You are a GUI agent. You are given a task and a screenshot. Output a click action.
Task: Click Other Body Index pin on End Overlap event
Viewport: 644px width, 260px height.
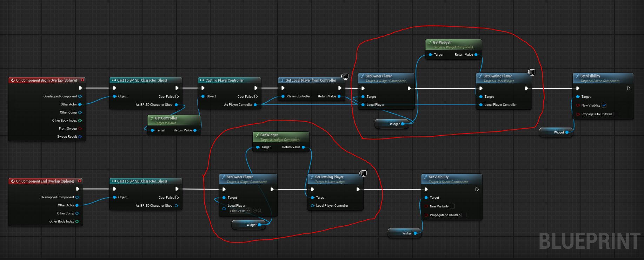click(77, 221)
